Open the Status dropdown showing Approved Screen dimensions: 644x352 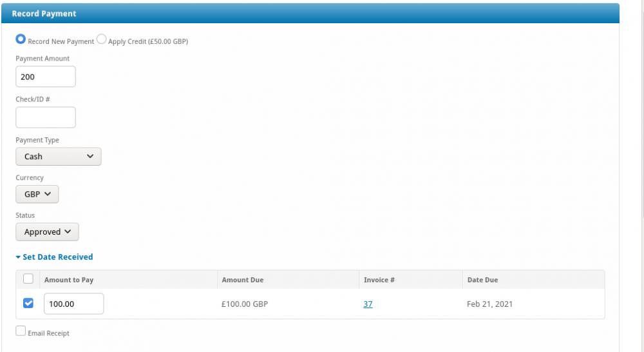47,232
